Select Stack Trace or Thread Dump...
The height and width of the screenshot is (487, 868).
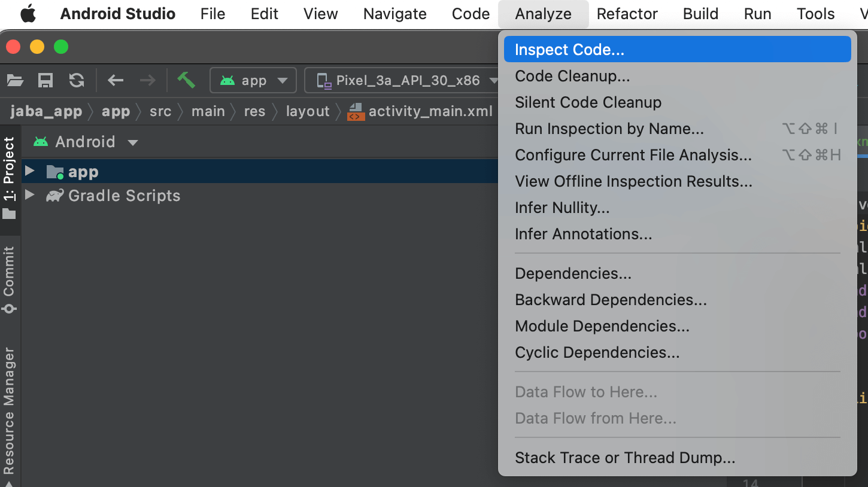pos(678,458)
